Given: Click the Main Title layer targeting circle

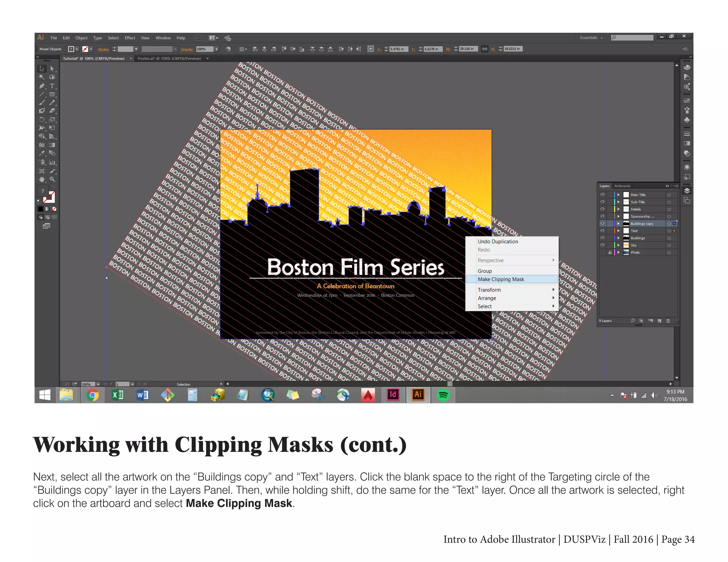Looking at the screenshot, I should pyautogui.click(x=669, y=195).
